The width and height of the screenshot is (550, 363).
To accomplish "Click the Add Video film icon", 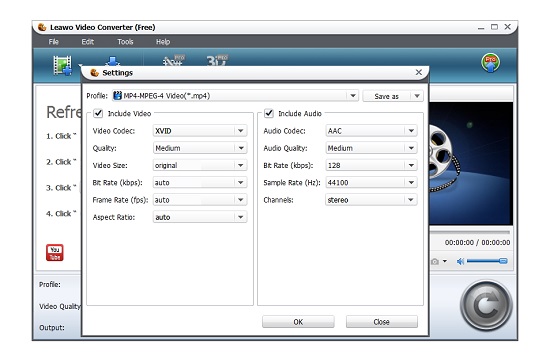I will [62, 65].
